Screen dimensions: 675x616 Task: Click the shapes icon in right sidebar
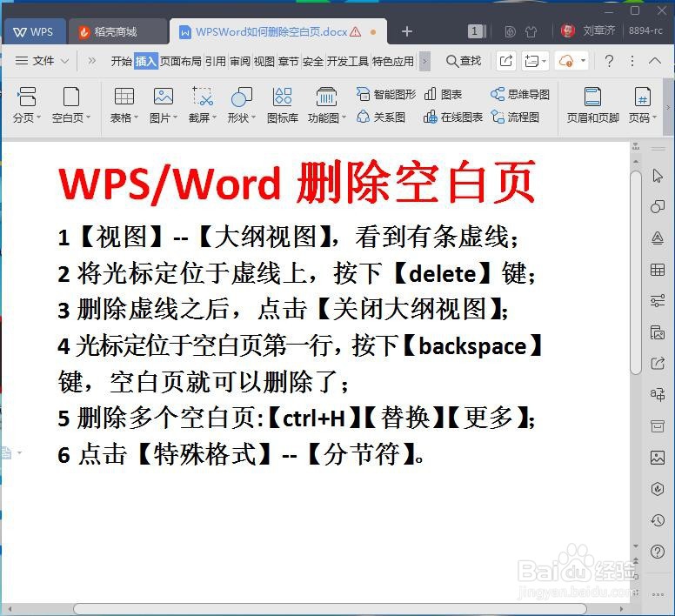tap(658, 207)
